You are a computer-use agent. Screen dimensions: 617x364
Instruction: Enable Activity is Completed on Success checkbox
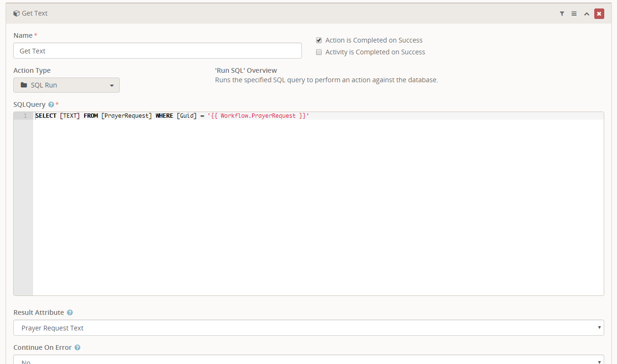coord(319,52)
